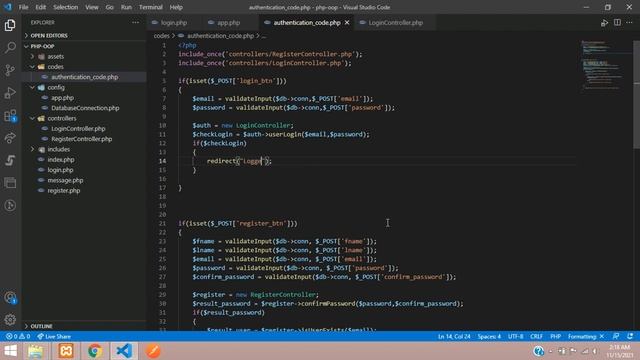This screenshot has height=360, width=640.
Task: Click errors and warnings count in status bar
Action: coord(18,336)
